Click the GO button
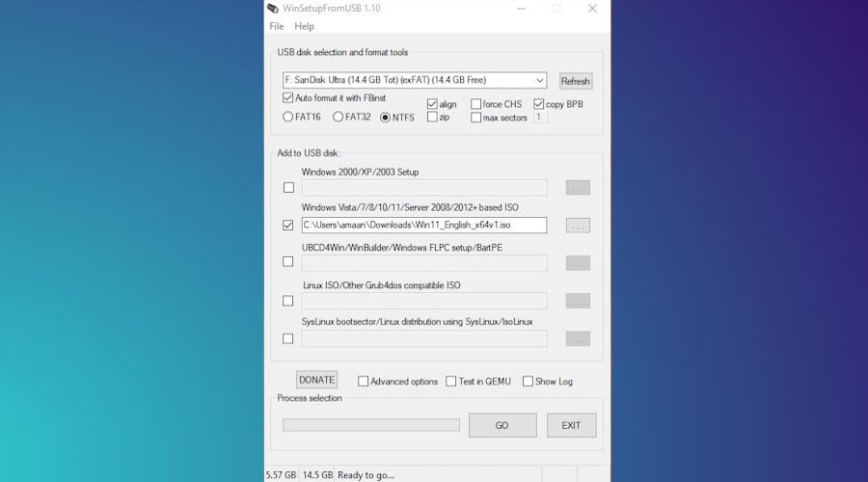 point(502,425)
